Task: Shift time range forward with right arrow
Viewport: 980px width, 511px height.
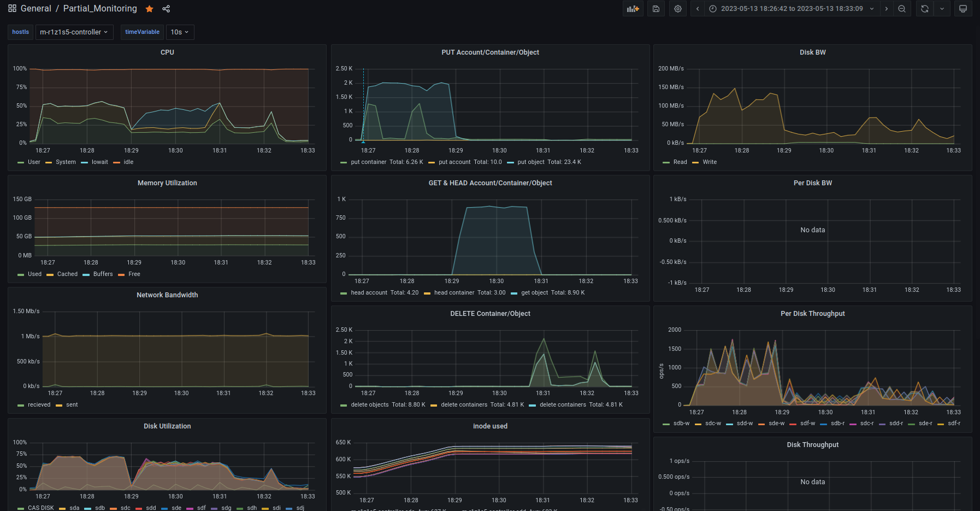Action: [886, 9]
